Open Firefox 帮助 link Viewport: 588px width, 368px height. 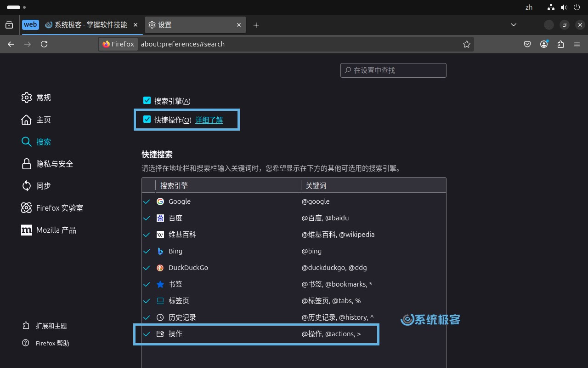(x=46, y=343)
